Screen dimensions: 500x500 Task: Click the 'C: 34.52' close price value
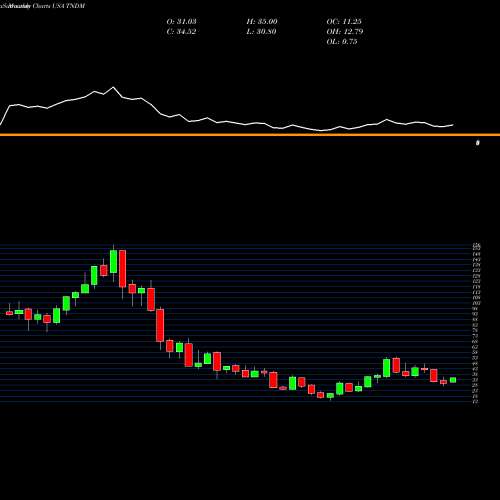tap(181, 32)
